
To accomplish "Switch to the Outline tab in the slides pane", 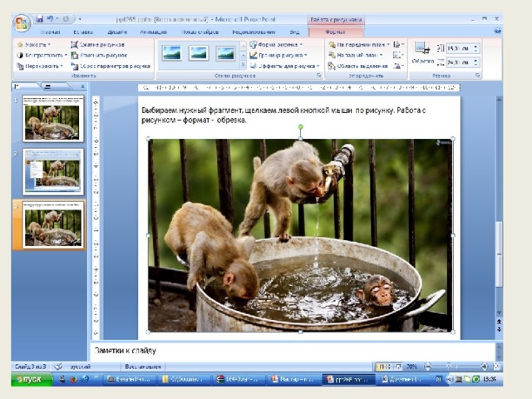I will (x=48, y=86).
